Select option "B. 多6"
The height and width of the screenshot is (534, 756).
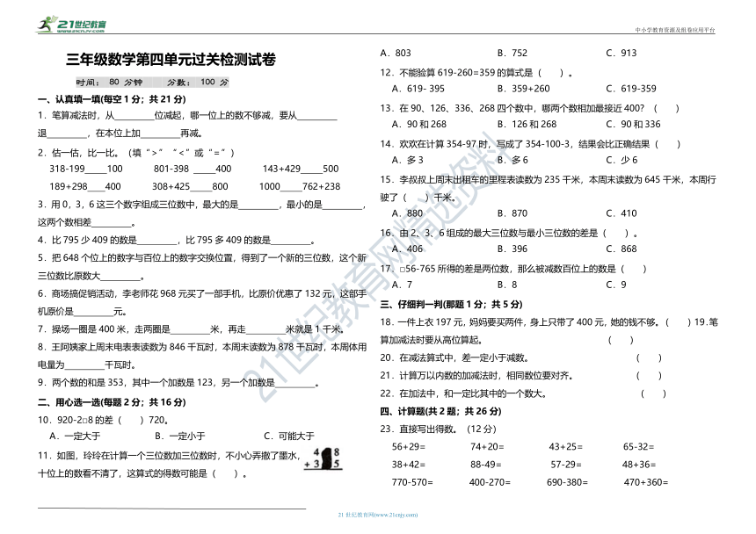click(x=513, y=160)
